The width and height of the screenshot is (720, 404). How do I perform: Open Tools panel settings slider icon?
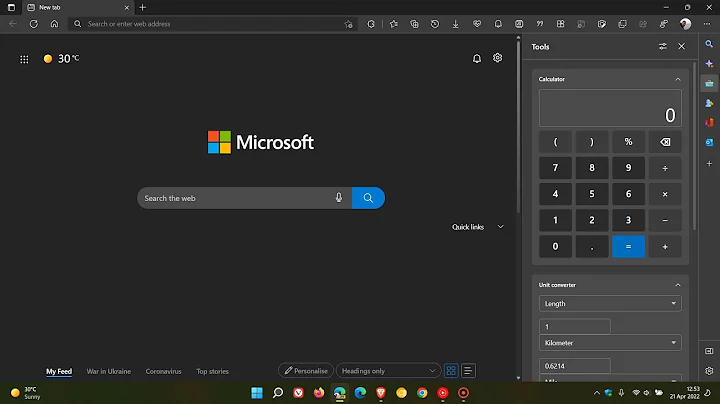tap(663, 46)
